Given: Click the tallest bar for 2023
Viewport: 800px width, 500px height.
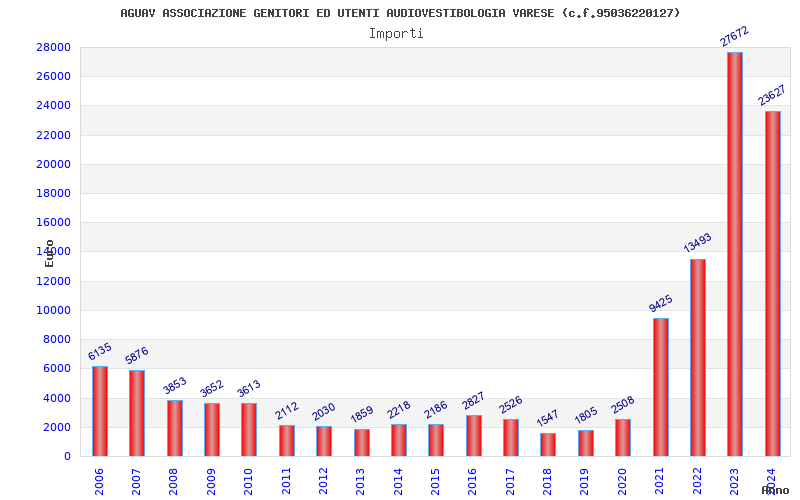Looking at the screenshot, I should pyautogui.click(x=735, y=254).
